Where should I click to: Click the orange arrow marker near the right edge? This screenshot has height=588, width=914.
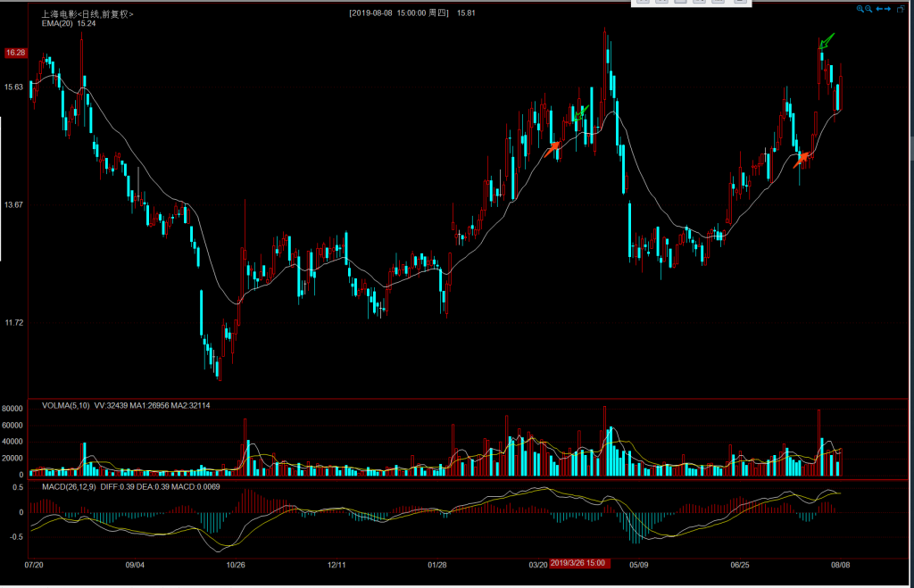(802, 160)
